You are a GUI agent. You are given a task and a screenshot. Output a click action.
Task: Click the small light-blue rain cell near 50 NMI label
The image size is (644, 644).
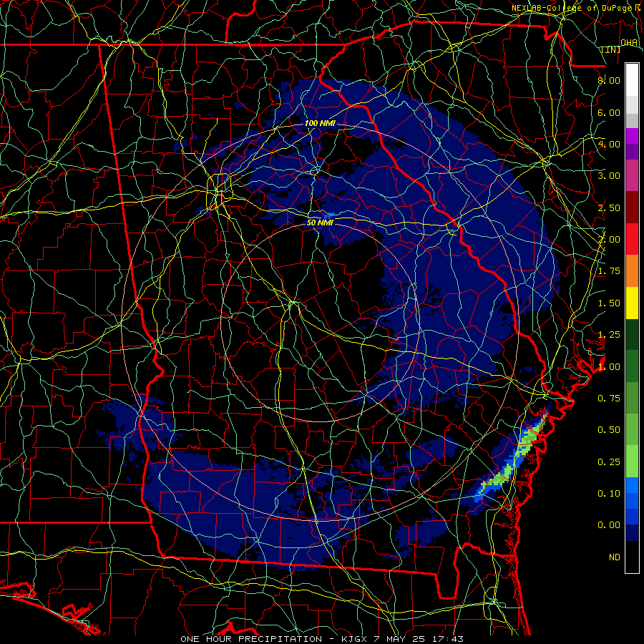[328, 215]
